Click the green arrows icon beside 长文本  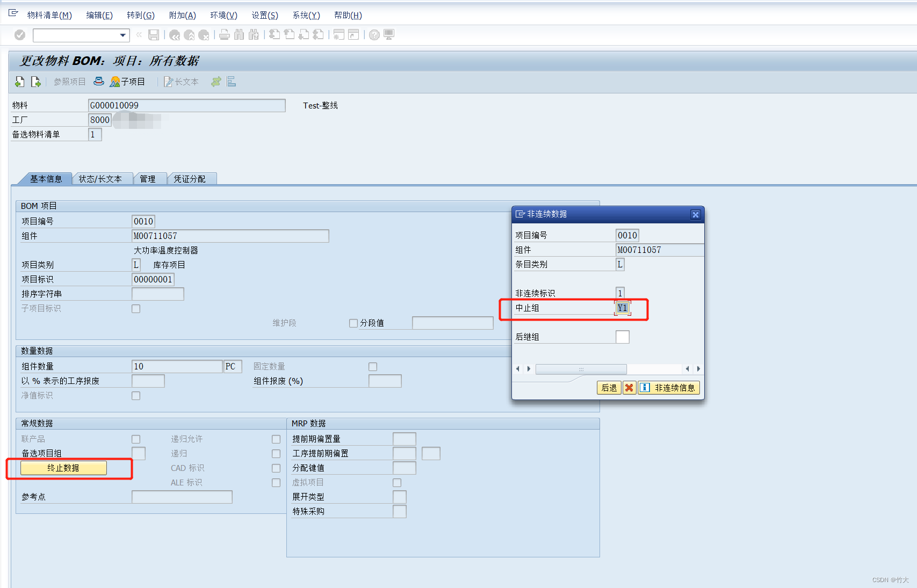pos(216,82)
